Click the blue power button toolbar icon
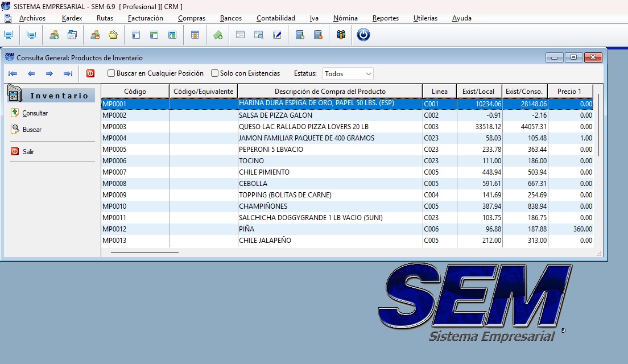 363,35
